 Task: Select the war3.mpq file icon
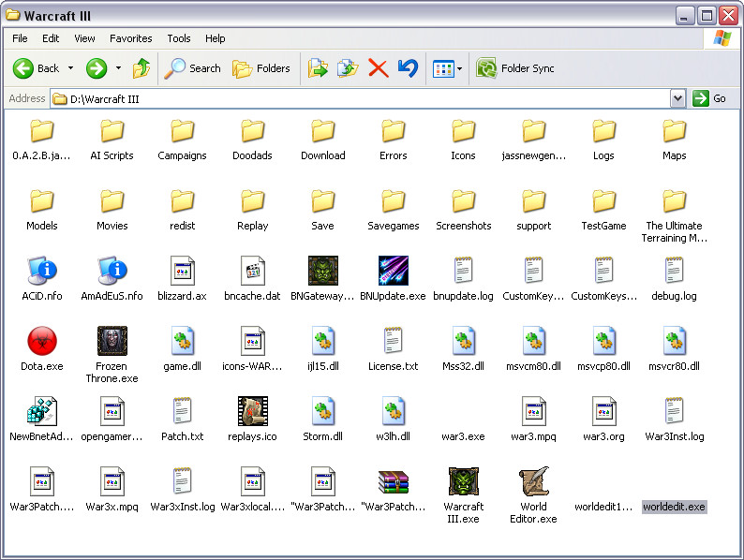click(534, 410)
